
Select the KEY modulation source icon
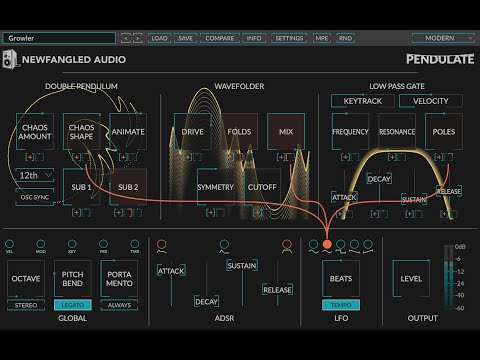tap(72, 244)
